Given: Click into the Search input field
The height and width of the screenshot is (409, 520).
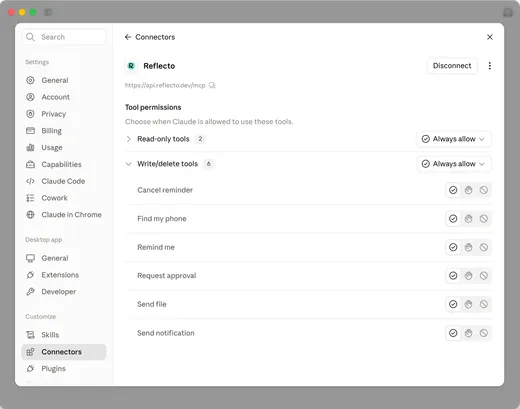Looking at the screenshot, I should click(x=64, y=37).
